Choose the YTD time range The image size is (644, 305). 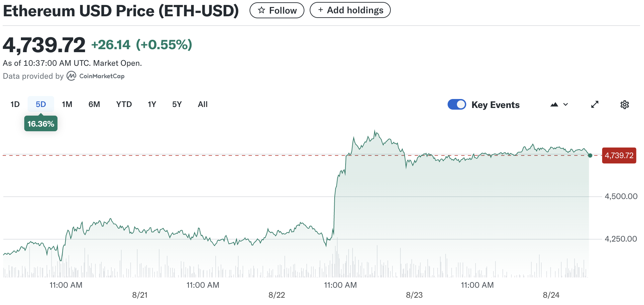pyautogui.click(x=124, y=104)
